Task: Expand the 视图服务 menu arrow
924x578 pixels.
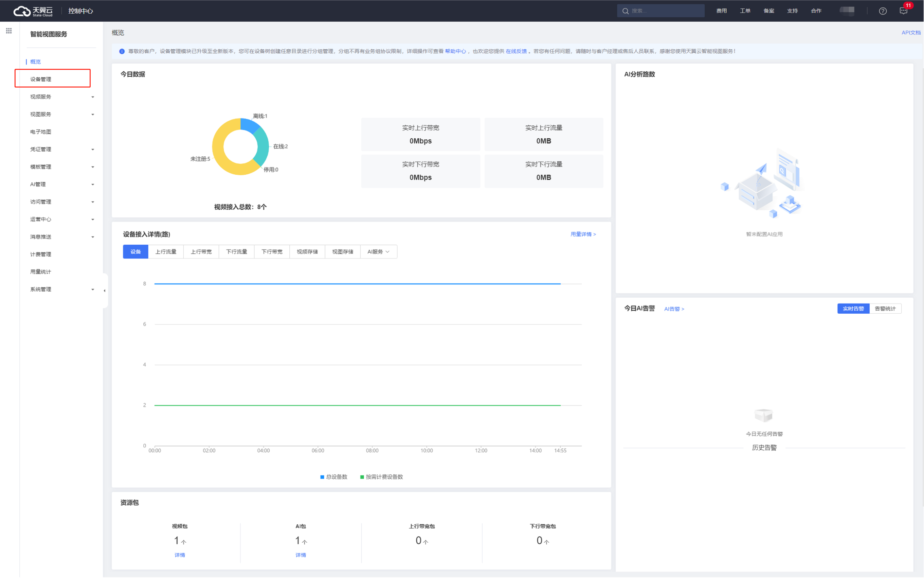Action: [x=92, y=115]
